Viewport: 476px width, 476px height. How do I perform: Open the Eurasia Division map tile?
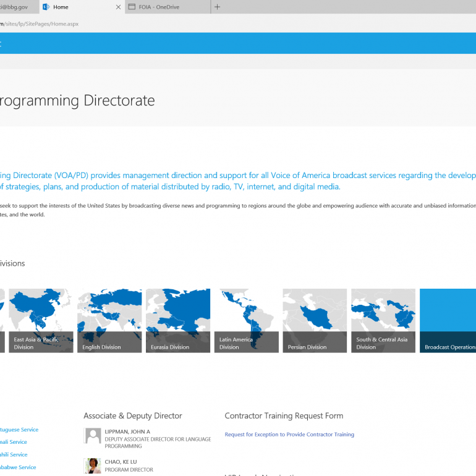(178, 321)
